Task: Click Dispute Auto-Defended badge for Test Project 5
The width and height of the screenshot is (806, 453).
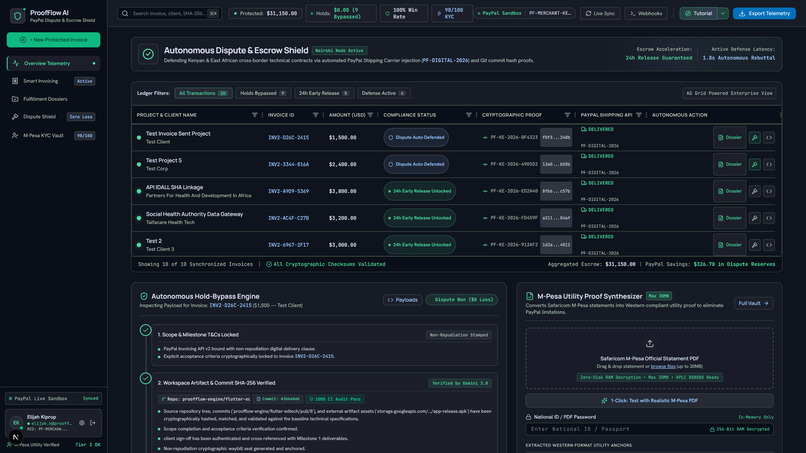Action: 416,165
